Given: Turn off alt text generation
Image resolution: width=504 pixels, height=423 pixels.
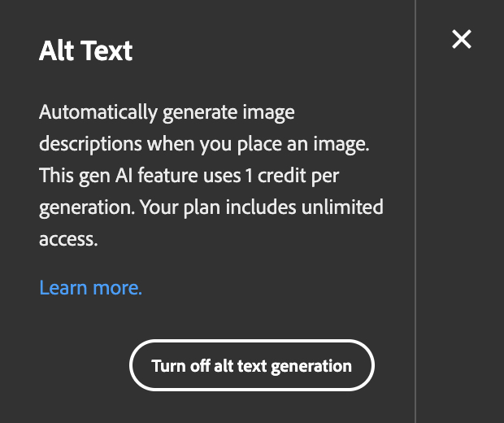Looking at the screenshot, I should point(251,365).
